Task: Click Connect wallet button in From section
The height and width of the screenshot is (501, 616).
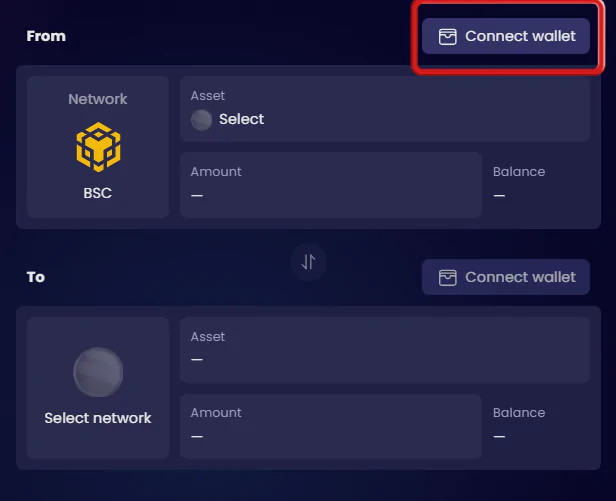Action: (x=506, y=36)
